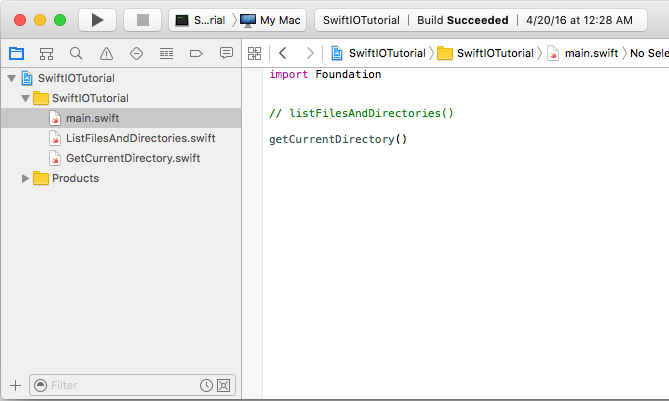Go forward in editor history
This screenshot has height=401, width=669.
click(310, 53)
